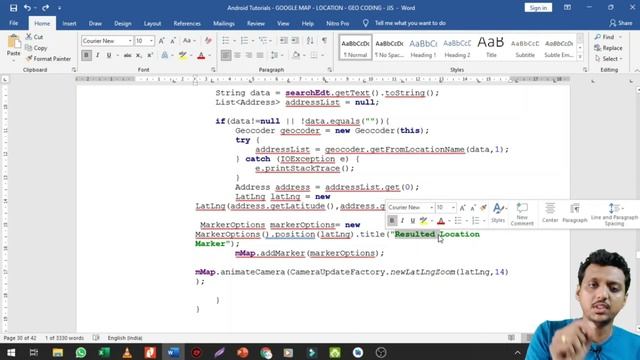Screen dimensions: 640x360
Task: Increase font size with the ribbon grow-font icon
Action: 162,41
